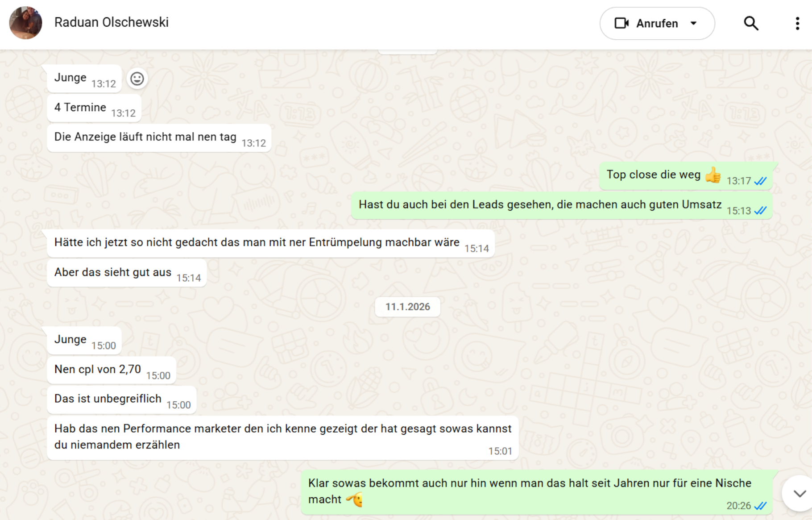Open the chat search magnifier icon
812x520 pixels.
tap(751, 23)
